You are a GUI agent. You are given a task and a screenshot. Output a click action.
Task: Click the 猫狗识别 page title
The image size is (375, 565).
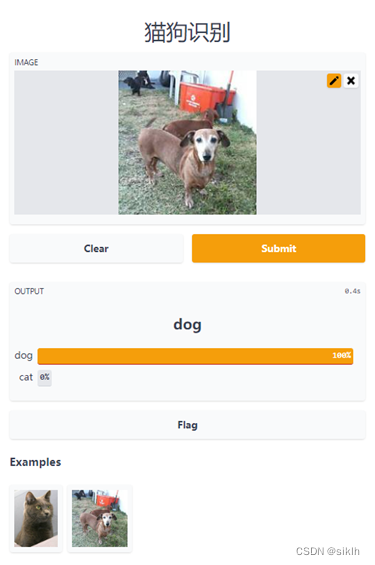coord(187,32)
